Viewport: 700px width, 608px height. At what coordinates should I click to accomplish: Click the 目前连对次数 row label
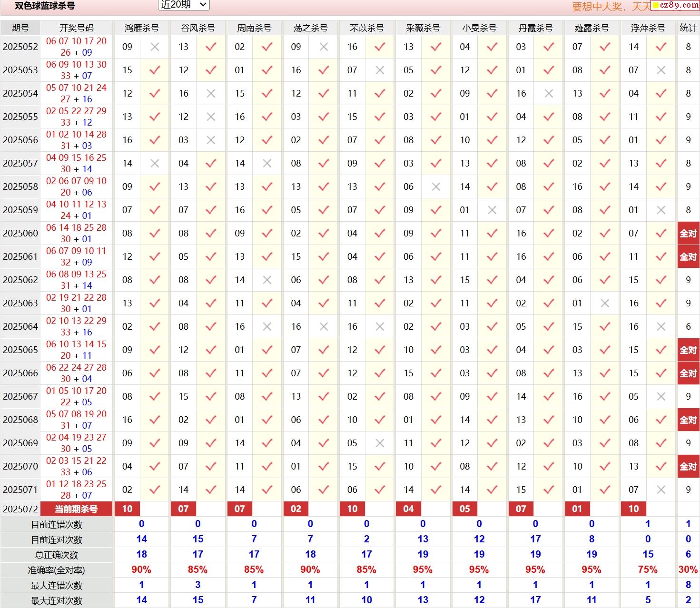(x=57, y=539)
